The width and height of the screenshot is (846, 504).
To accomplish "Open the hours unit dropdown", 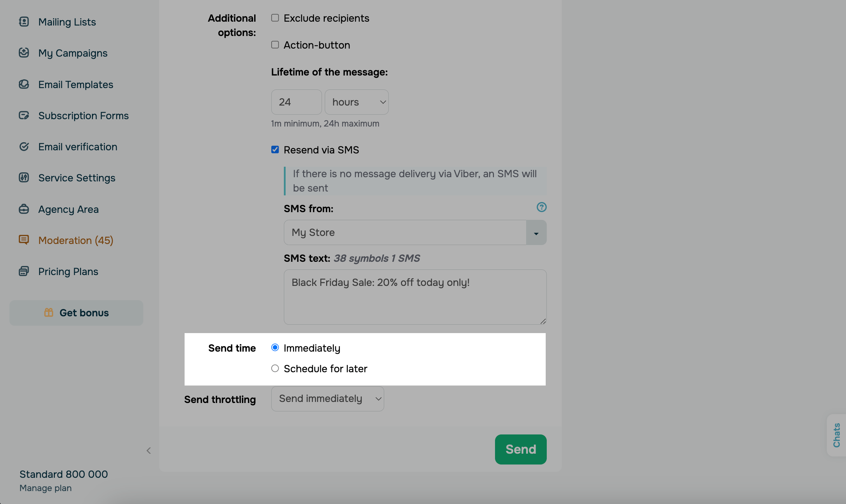I will 357,102.
